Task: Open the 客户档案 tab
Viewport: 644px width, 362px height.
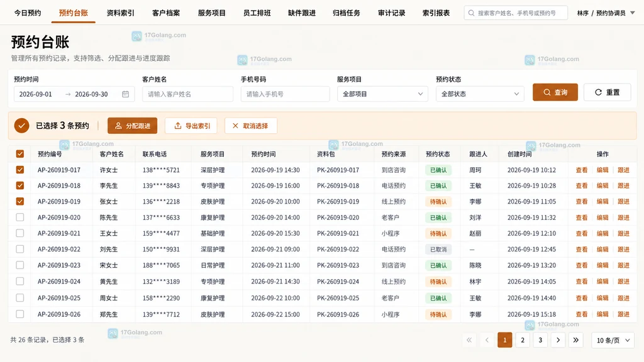Action: coord(166,13)
